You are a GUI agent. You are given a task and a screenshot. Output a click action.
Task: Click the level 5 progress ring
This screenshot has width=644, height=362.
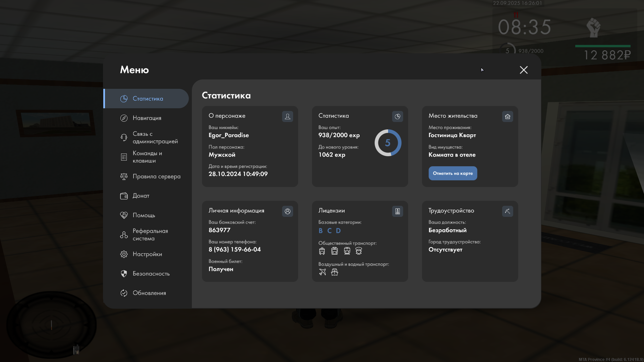tap(388, 143)
